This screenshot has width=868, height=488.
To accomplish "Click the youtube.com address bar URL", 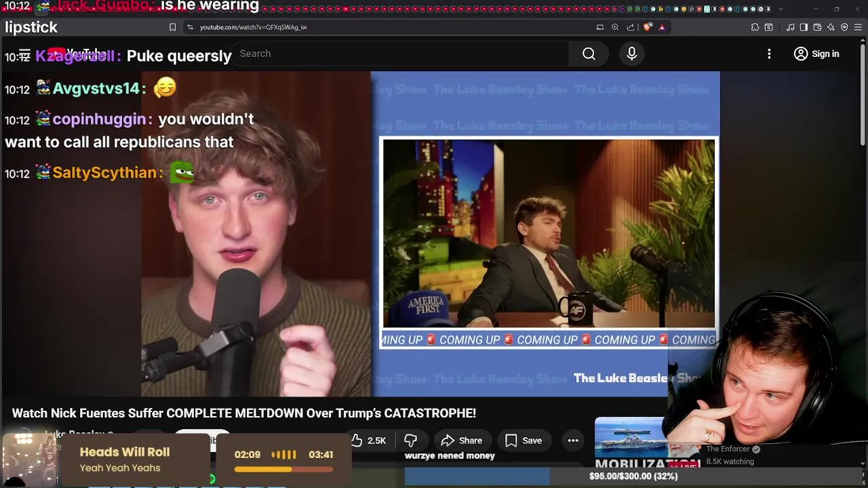I will pos(253,27).
